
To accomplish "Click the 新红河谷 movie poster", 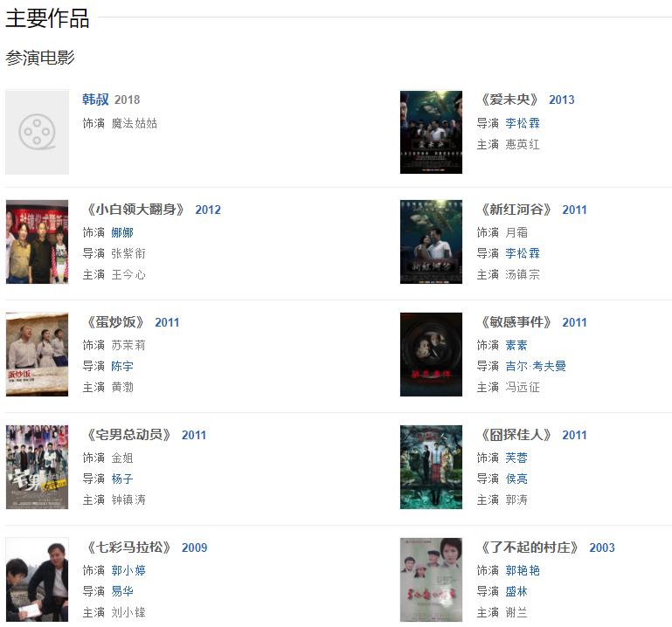I will 431,242.
